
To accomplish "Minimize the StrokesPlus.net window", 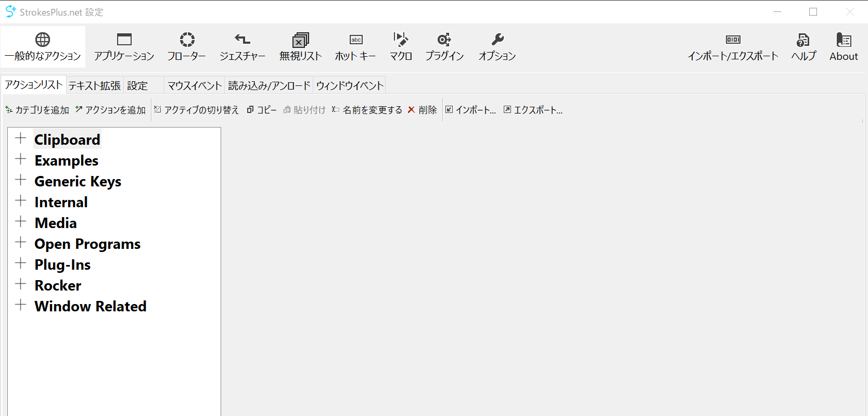I will [777, 11].
